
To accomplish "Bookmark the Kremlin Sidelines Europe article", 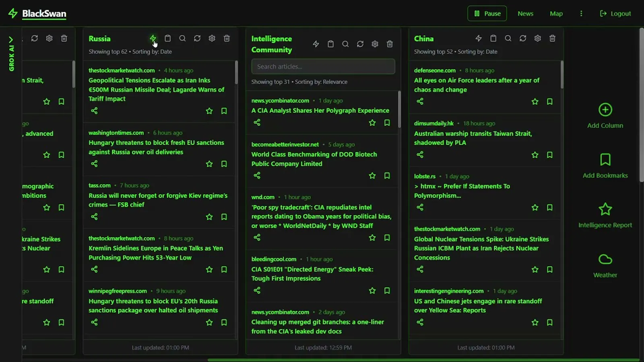I will (224, 269).
